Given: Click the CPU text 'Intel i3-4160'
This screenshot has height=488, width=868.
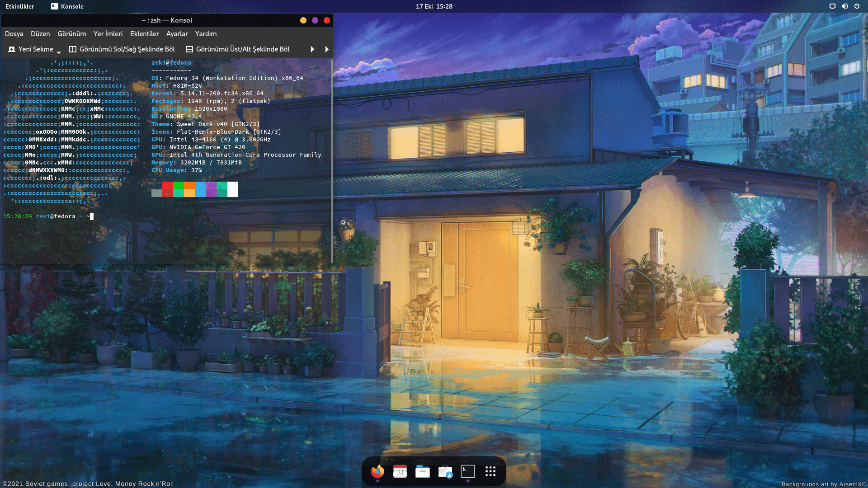Looking at the screenshot, I should point(193,140).
